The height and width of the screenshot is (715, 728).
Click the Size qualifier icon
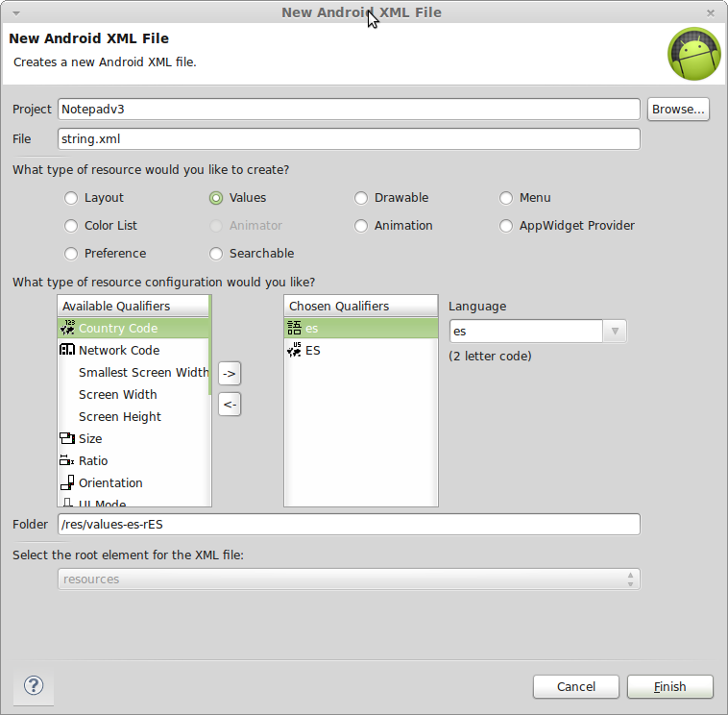[x=67, y=438]
